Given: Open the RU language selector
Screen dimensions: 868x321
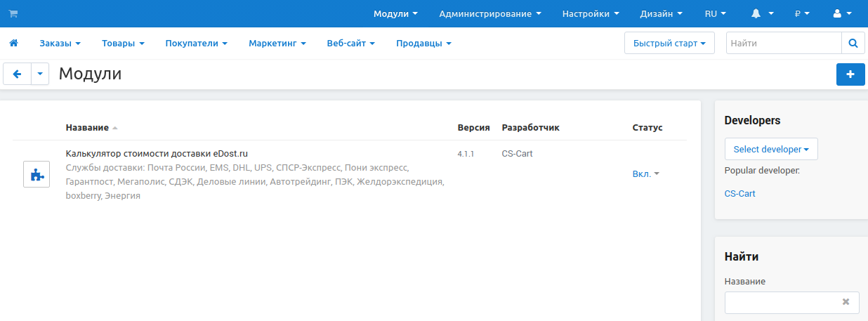Looking at the screenshot, I should click(715, 14).
